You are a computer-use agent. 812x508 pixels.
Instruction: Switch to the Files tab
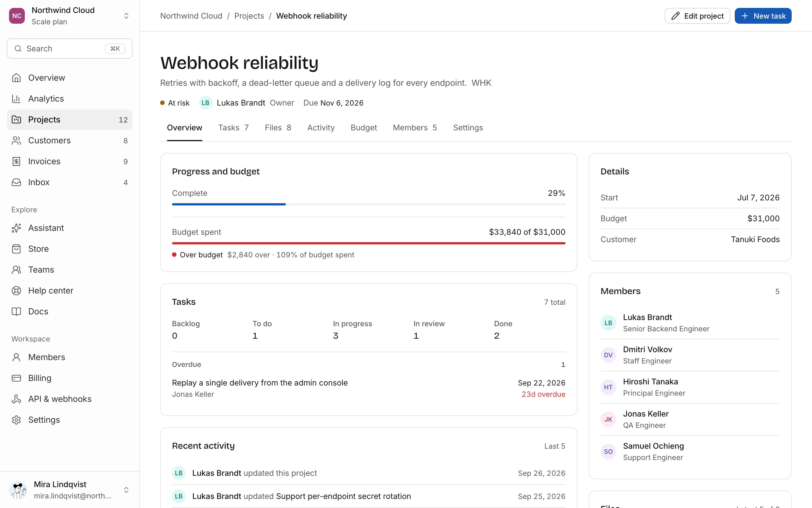tap(278, 128)
